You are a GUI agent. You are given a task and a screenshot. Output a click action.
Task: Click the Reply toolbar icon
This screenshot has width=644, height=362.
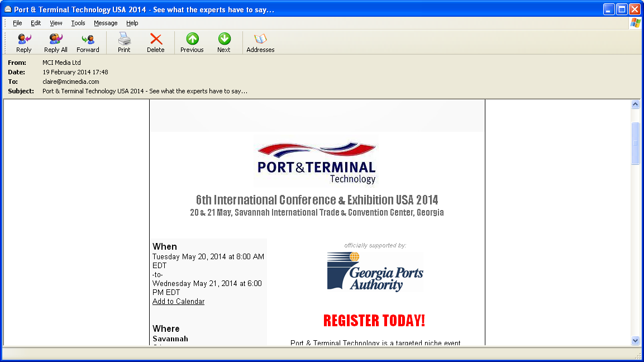click(24, 42)
